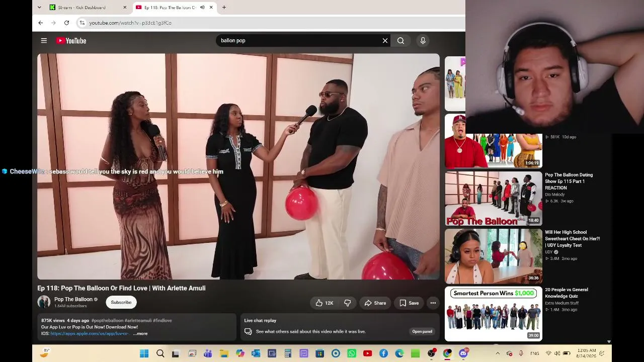Open the YouTube guide hamburger menu
This screenshot has width=644, height=362.
coord(44,41)
